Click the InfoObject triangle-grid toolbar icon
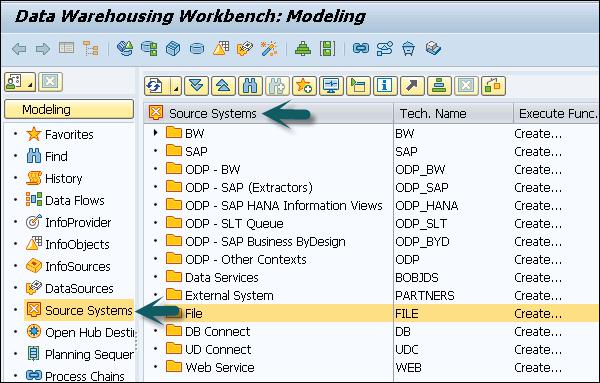The image size is (600, 383). click(x=221, y=49)
